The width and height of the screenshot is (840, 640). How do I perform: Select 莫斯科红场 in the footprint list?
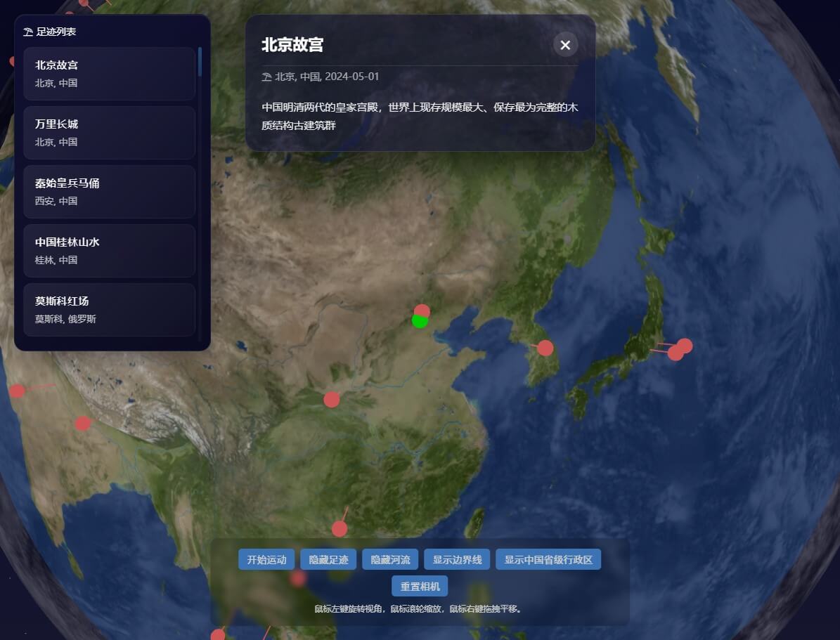click(x=109, y=309)
